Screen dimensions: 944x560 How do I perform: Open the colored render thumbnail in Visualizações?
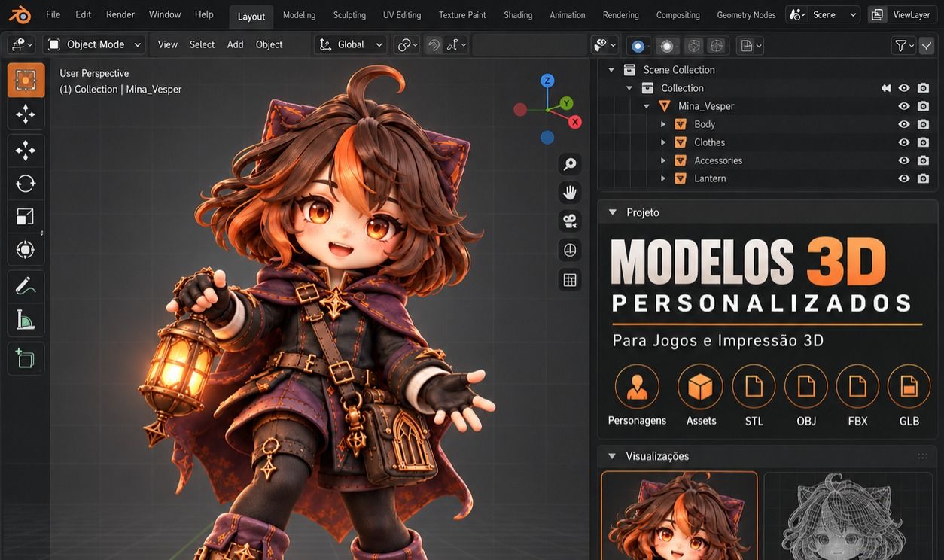[x=679, y=516]
